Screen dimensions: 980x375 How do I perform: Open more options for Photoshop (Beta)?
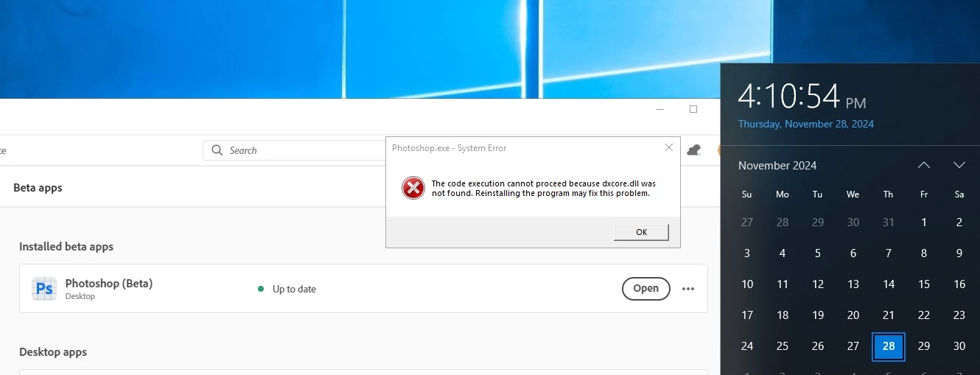click(688, 289)
